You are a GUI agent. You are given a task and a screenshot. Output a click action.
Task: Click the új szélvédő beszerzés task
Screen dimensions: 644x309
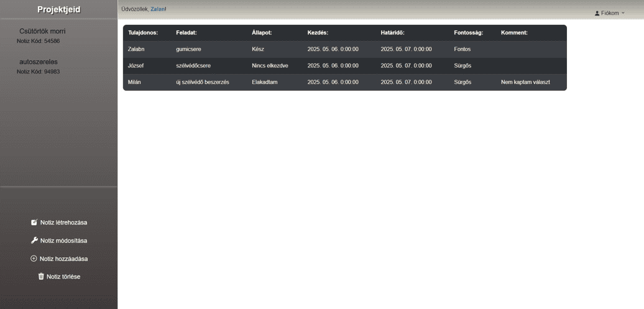tap(202, 82)
